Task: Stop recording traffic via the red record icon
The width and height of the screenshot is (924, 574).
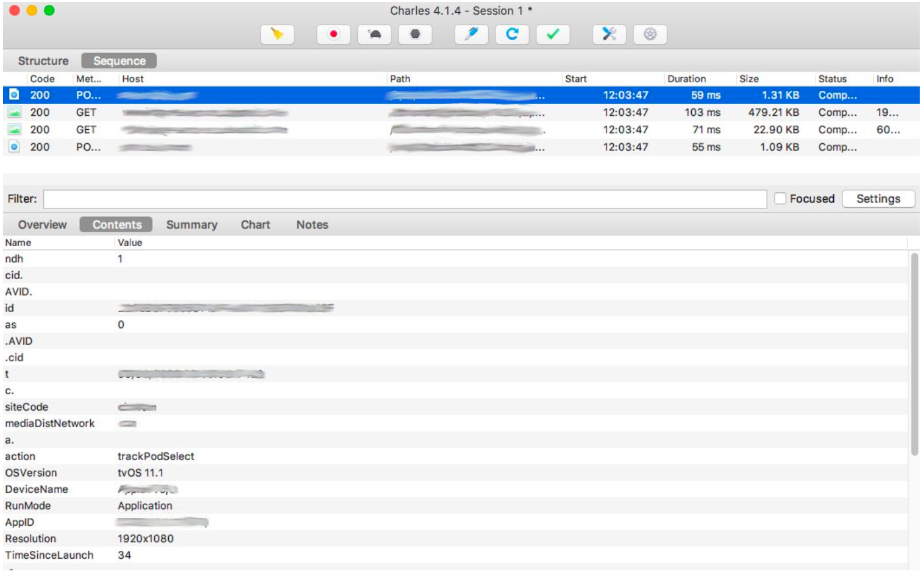Action: (x=332, y=35)
